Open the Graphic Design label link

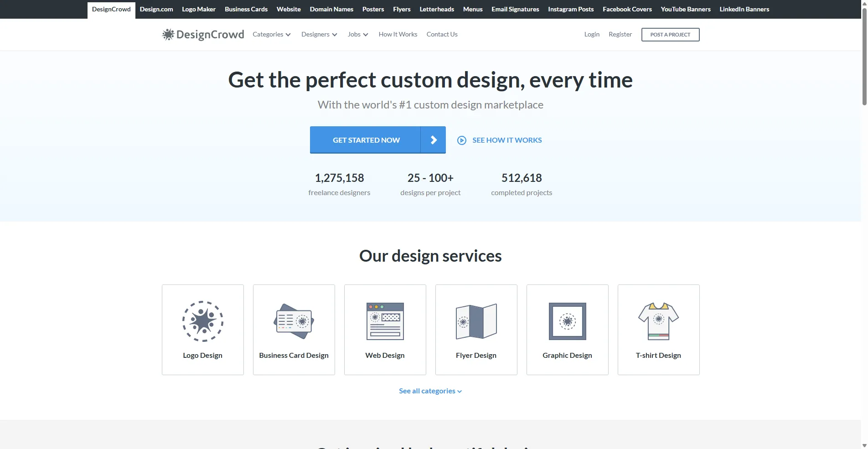[568, 356]
